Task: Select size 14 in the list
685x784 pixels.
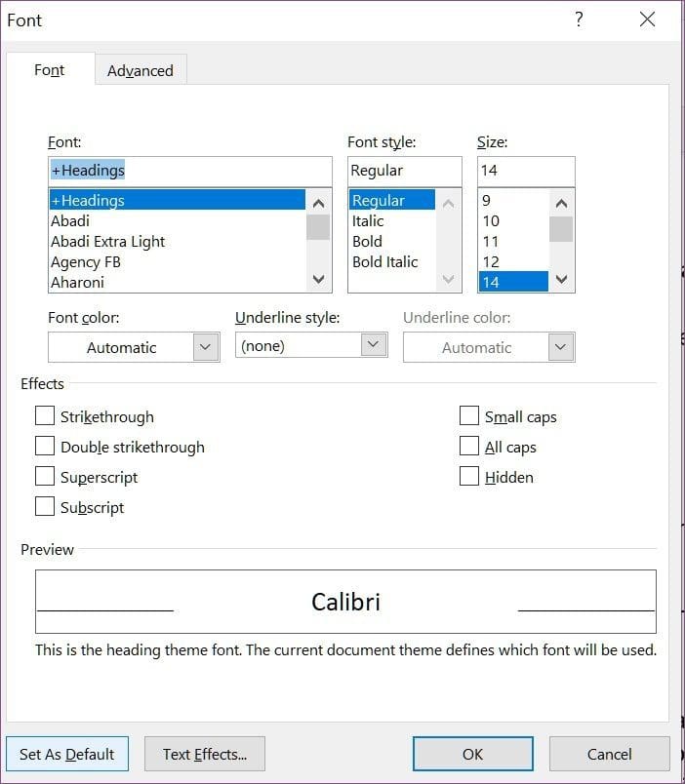Action: click(x=514, y=282)
